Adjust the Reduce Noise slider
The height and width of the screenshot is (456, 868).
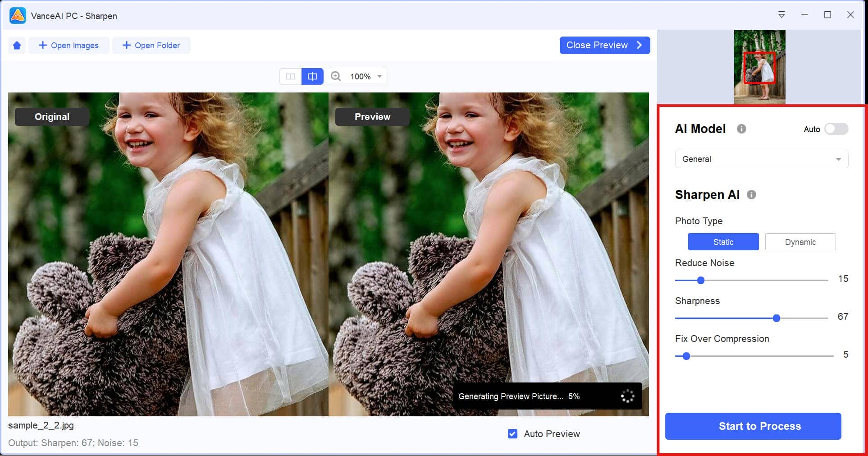(701, 281)
